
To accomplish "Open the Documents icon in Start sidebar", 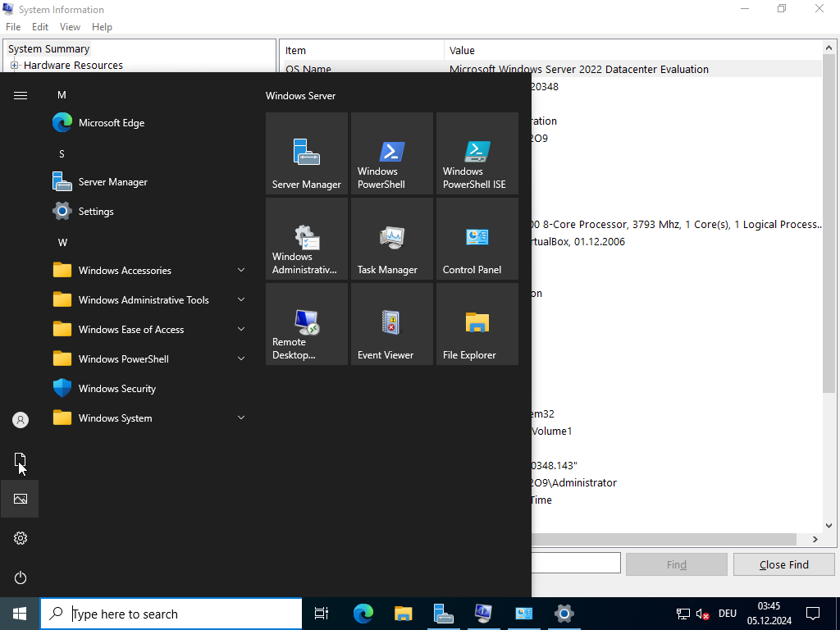I will (21, 459).
